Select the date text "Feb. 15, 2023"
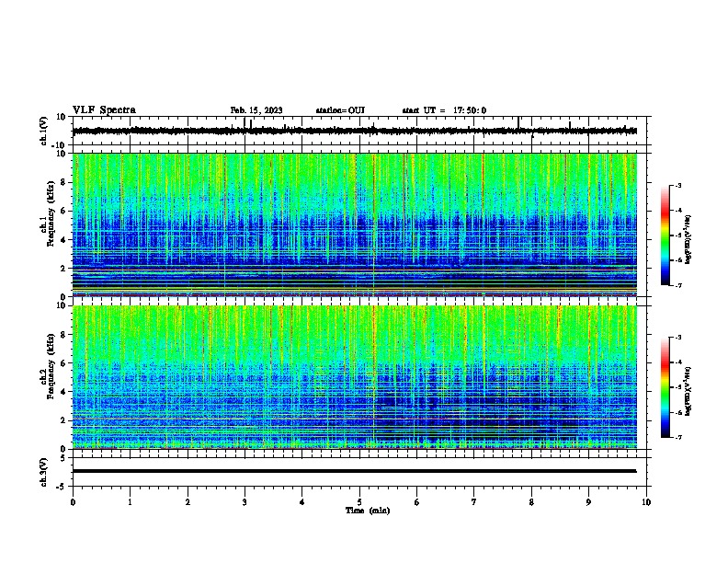Screen dimensions: 728x563 click(256, 110)
